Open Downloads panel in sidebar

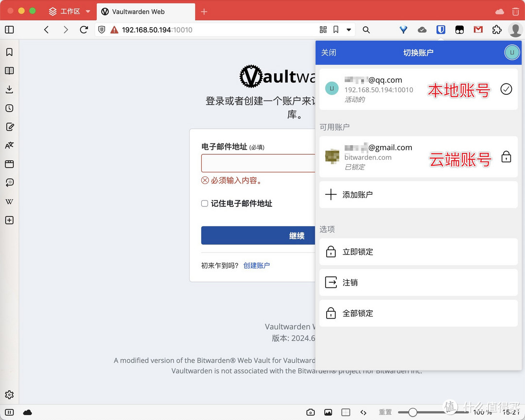[x=9, y=89]
